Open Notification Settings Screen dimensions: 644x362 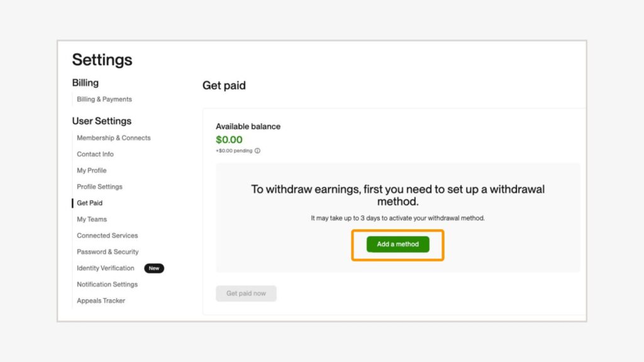[x=107, y=285]
